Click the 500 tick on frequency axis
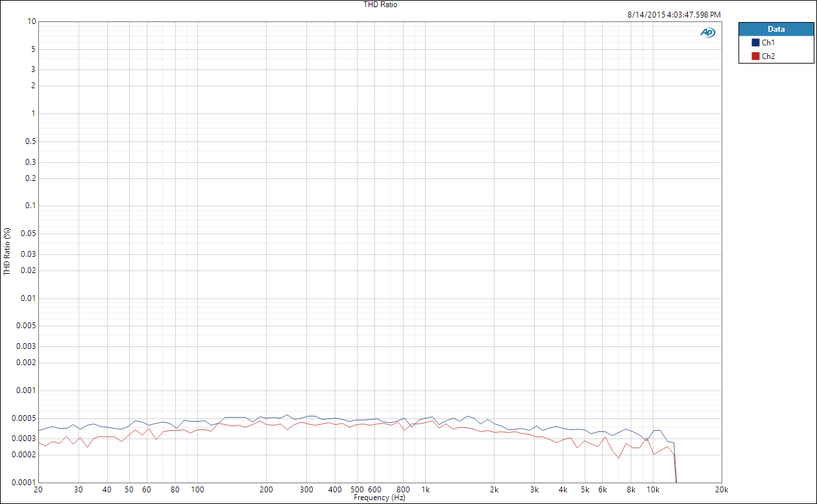This screenshot has height=504, width=817. pos(357,490)
